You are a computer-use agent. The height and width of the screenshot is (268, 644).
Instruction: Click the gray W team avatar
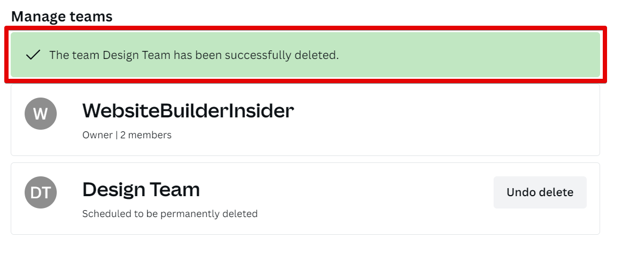(41, 114)
